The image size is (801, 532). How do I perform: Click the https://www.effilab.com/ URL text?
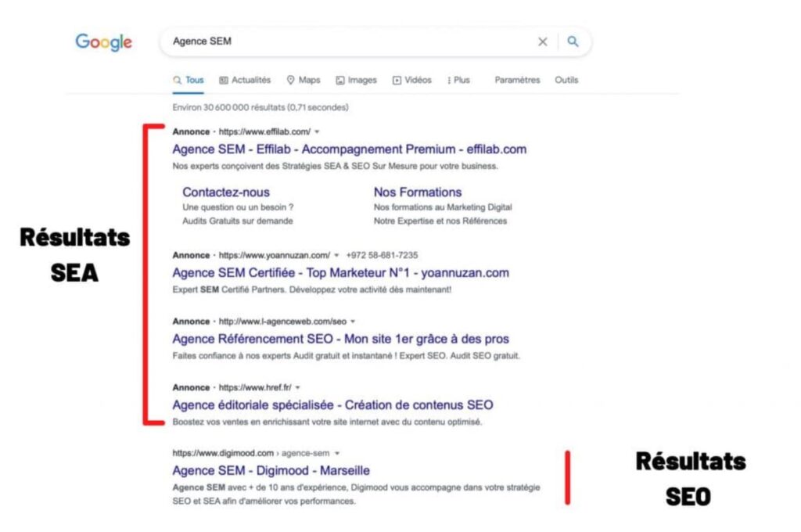pyautogui.click(x=264, y=131)
